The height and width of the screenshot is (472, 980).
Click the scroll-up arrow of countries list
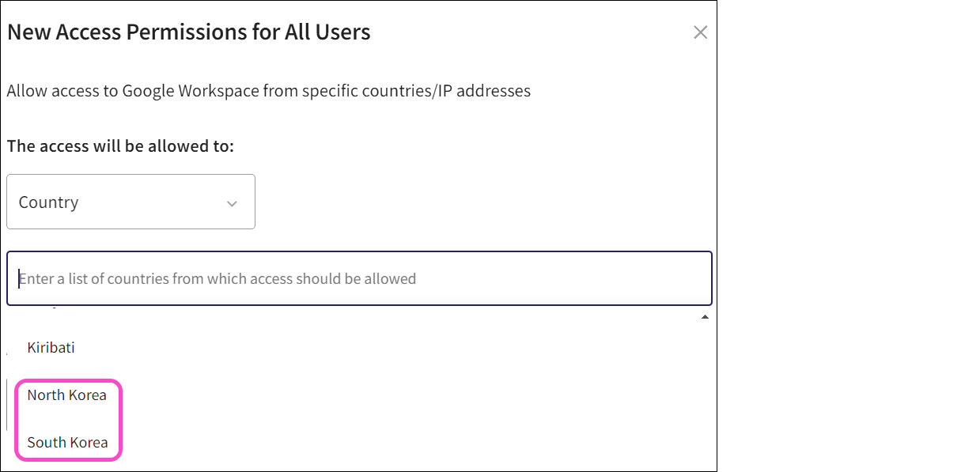coord(704,317)
